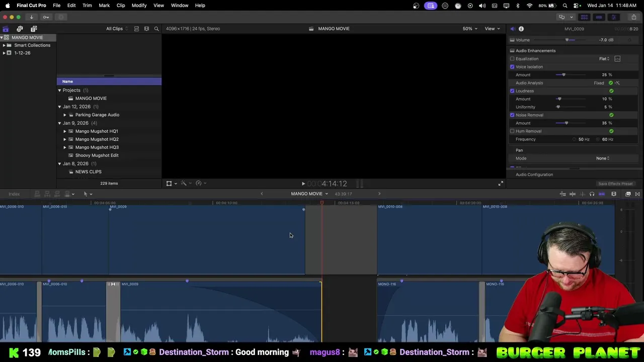The width and height of the screenshot is (644, 362).
Task: Toggle the Browser panel visibility icon
Action: coord(584,17)
